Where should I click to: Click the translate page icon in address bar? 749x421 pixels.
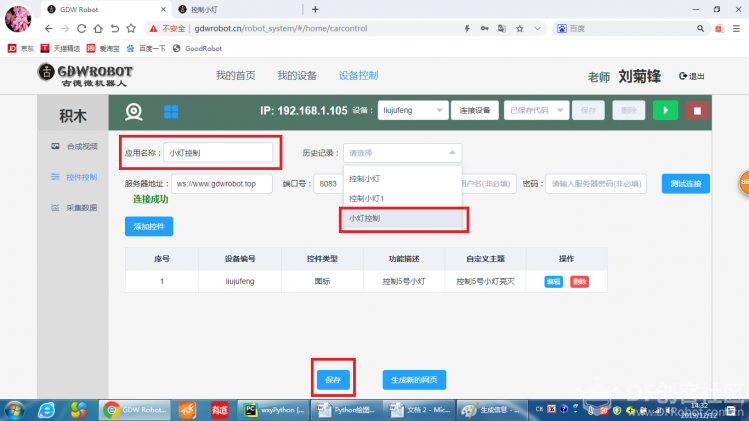point(502,29)
